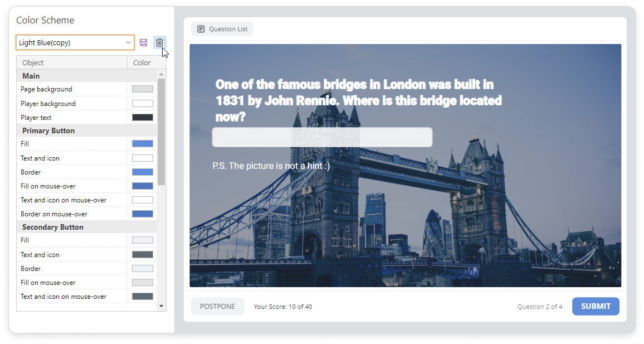Image resolution: width=644 pixels, height=344 pixels.
Task: Open the color scheme dropdown
Action: point(129,42)
